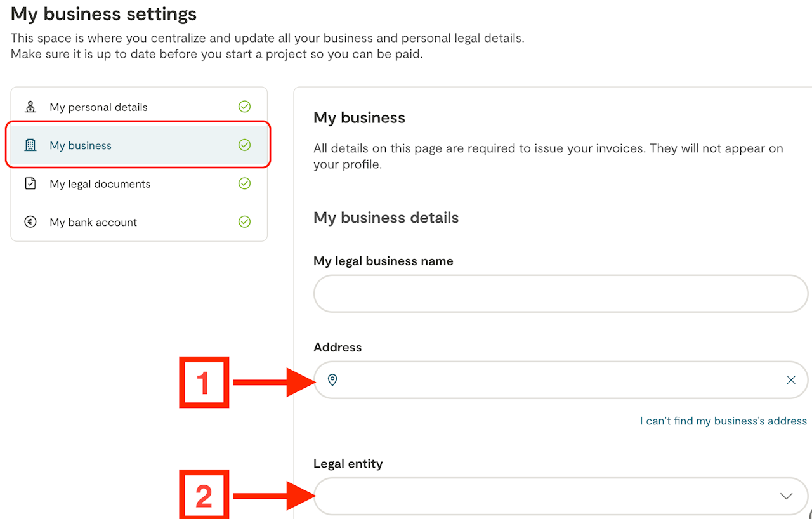This screenshot has height=519, width=812.
Task: Click the My business details heading
Action: pyautogui.click(x=386, y=218)
